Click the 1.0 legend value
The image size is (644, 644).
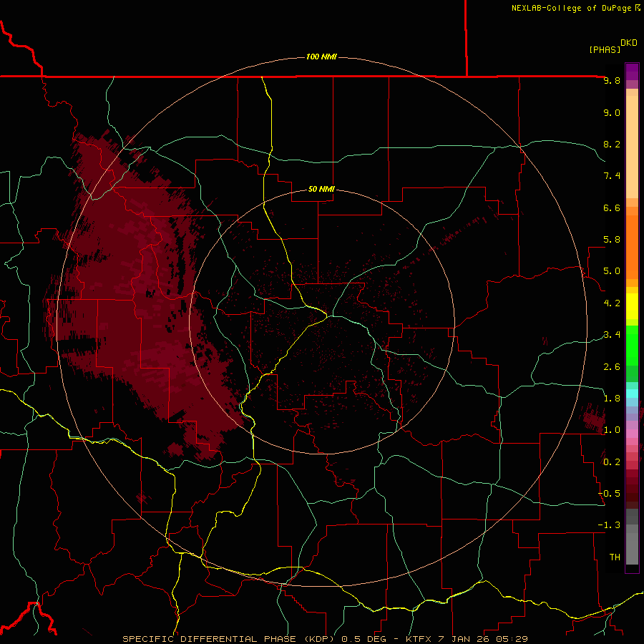(x=612, y=430)
